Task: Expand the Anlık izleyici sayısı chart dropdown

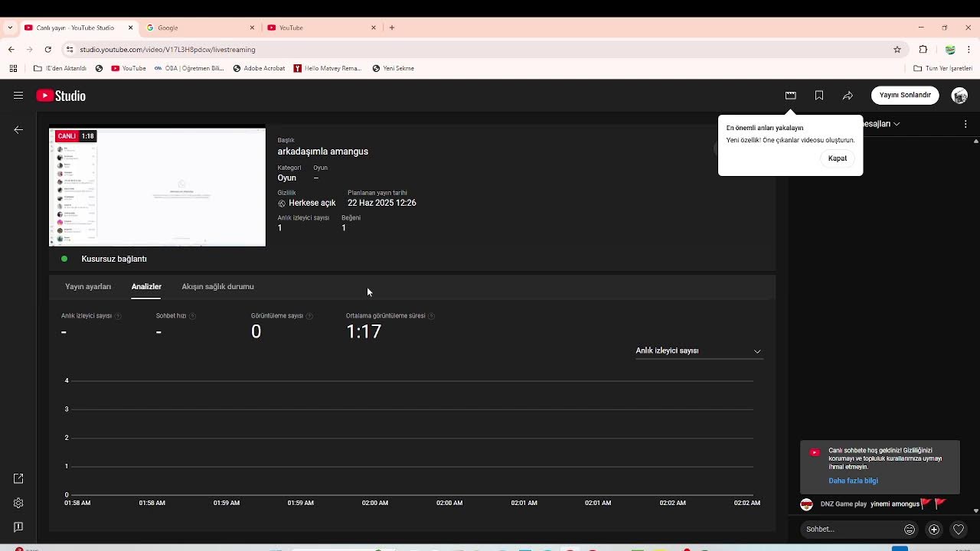Action: (x=698, y=350)
